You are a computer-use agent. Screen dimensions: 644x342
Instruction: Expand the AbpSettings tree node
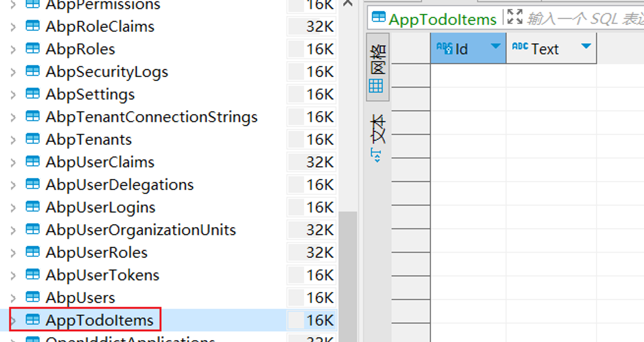tap(13, 95)
